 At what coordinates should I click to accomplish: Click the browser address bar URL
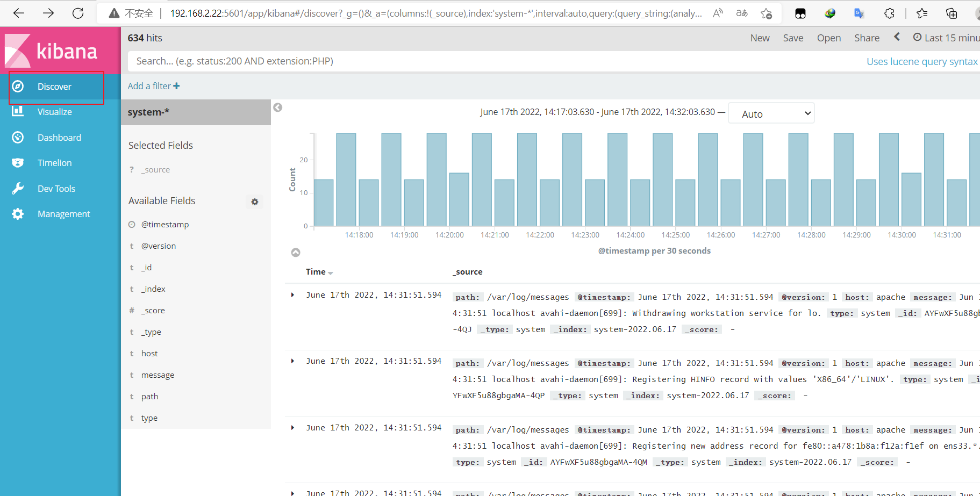click(435, 13)
